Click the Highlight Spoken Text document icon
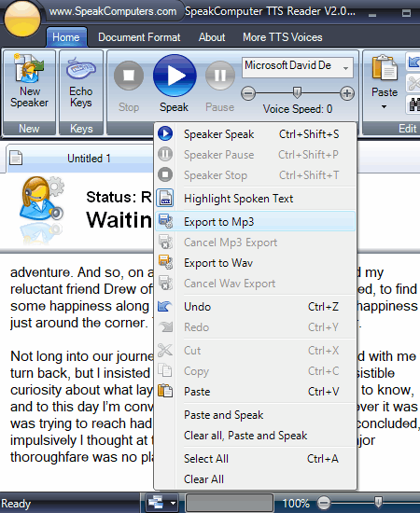The width and height of the screenshot is (420, 513). coord(165,198)
